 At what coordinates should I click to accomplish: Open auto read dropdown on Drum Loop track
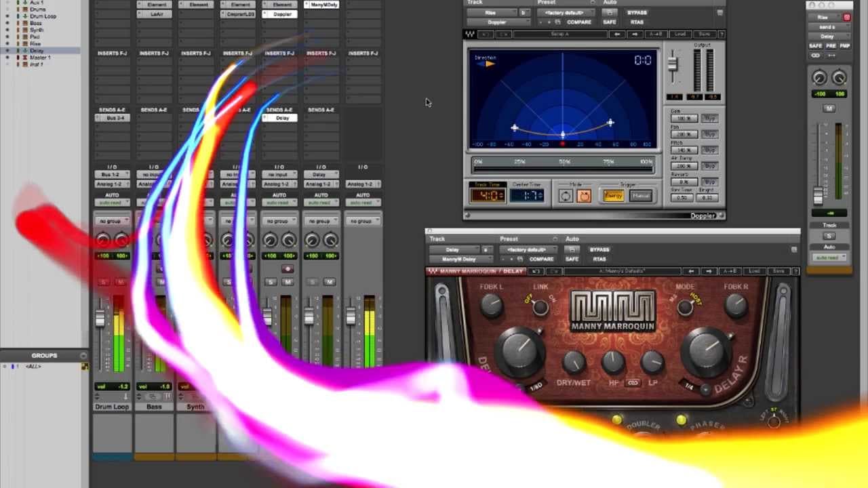pyautogui.click(x=112, y=203)
